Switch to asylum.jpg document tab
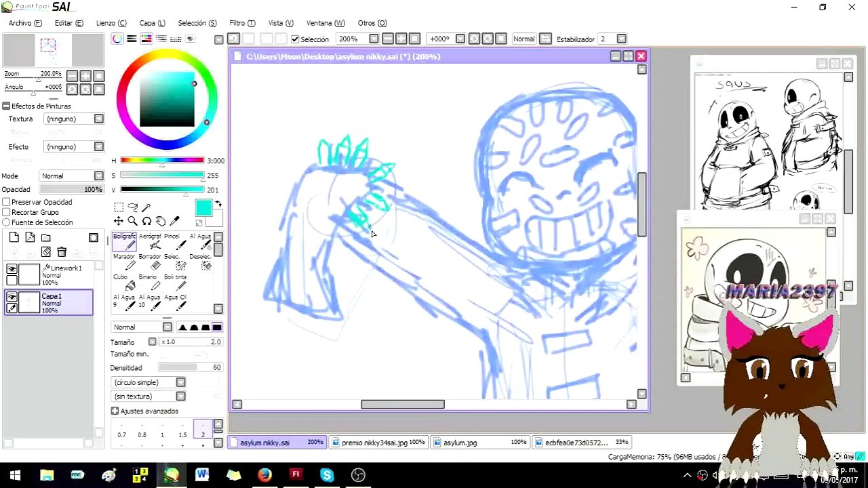868x488 pixels. pyautogui.click(x=480, y=443)
